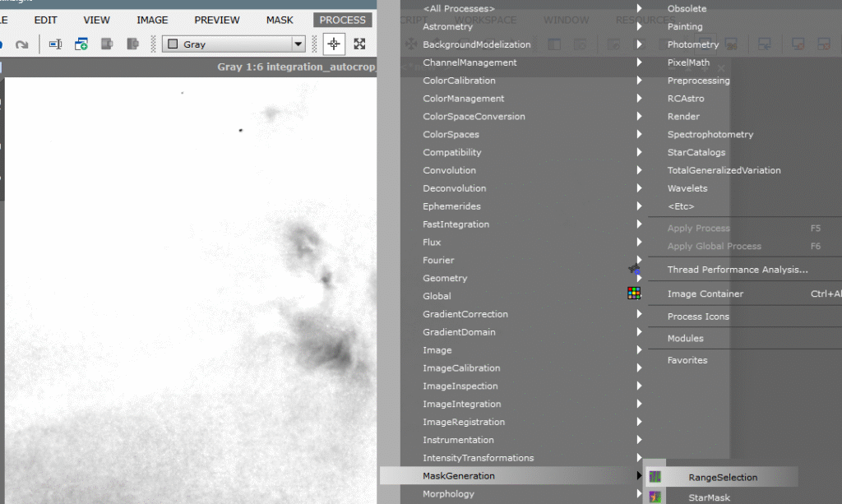Screen dimensions: 842x504
Task: Click the Redo arrow icon in toolbar
Action: [21, 44]
